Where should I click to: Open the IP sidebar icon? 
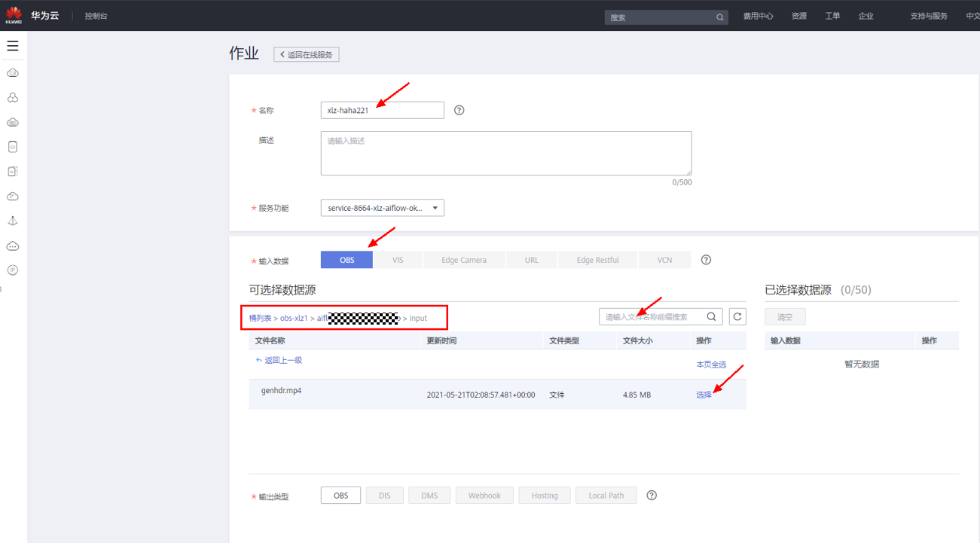coord(13,270)
